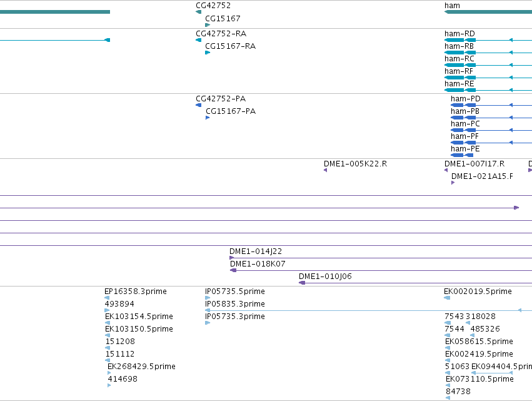The height and width of the screenshot is (401, 532).
Task: Select the IP05735.3prime EST label
Action: point(235,317)
